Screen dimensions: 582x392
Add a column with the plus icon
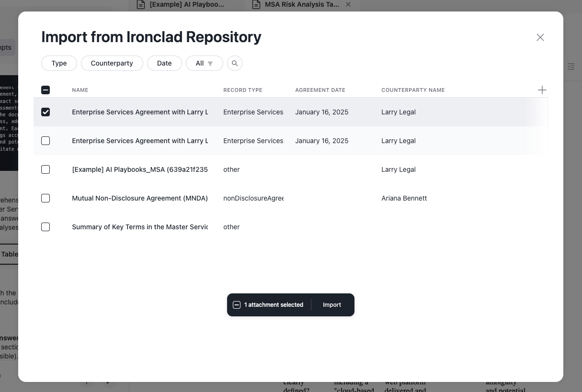(x=542, y=90)
